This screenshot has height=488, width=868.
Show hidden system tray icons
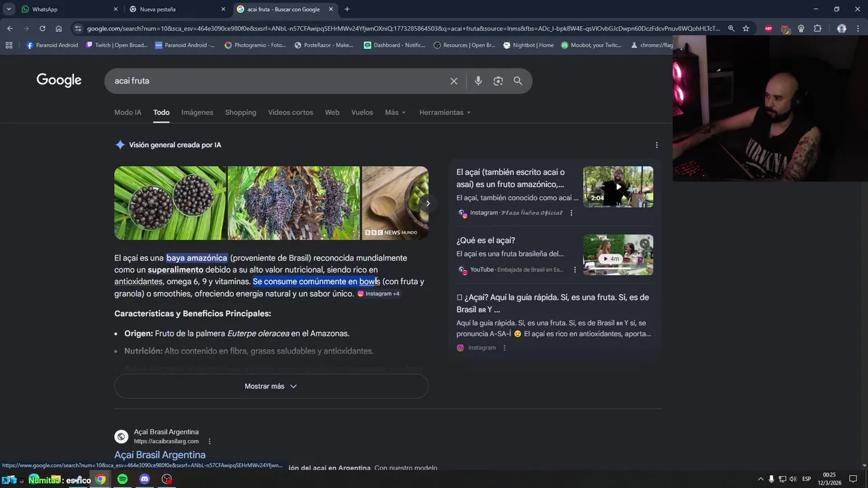[x=760, y=479]
